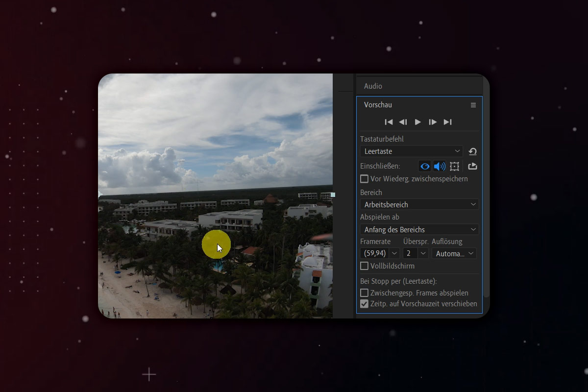The width and height of the screenshot is (588, 392).
Task: Toggle include audio speaker icon
Action: click(x=440, y=167)
